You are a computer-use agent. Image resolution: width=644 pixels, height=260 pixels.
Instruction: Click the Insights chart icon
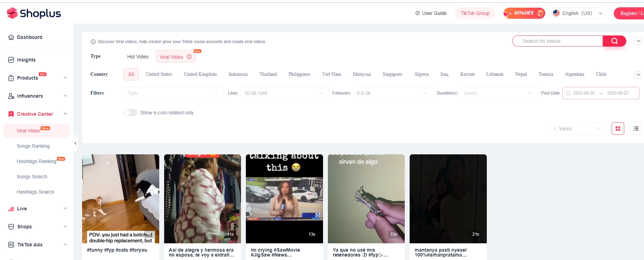pos(11,60)
